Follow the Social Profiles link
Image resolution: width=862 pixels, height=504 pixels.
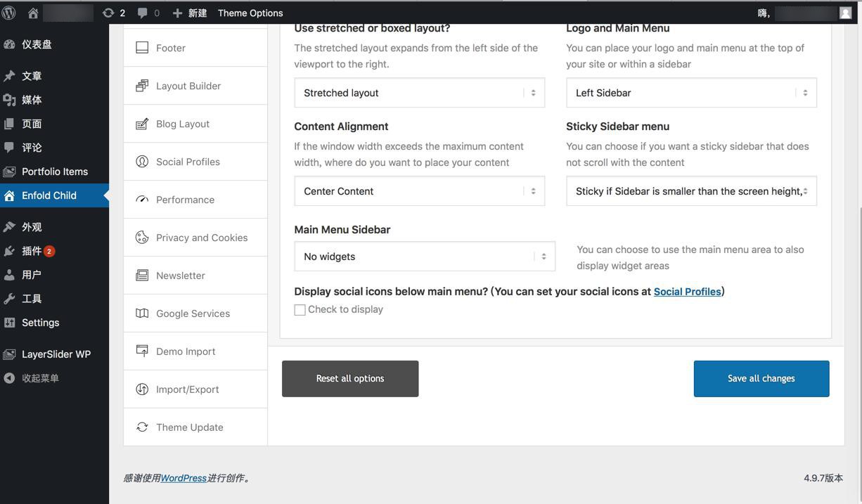[x=687, y=292]
